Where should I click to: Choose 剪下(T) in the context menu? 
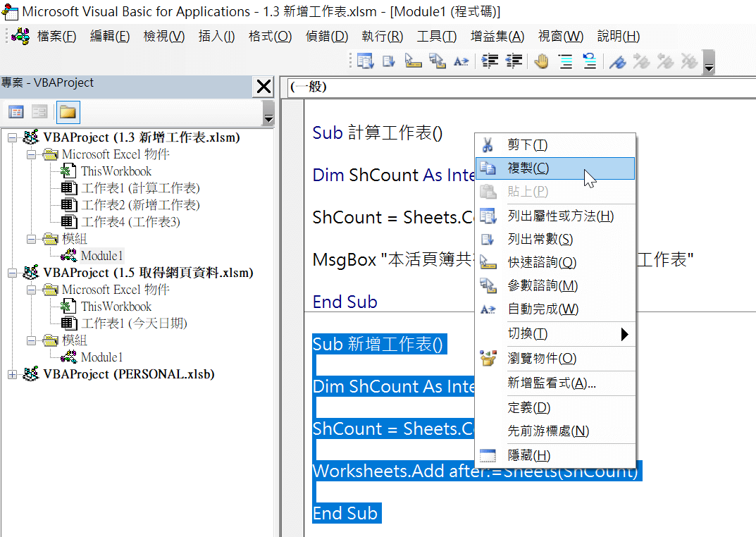555,145
